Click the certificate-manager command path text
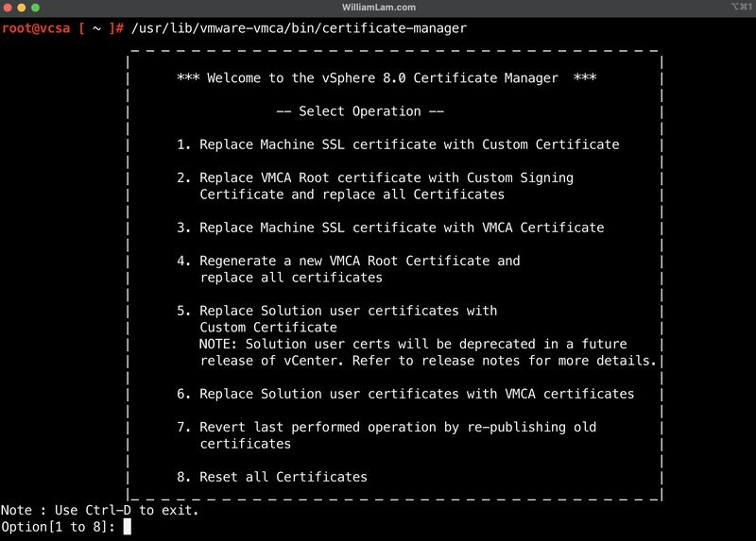The width and height of the screenshot is (756, 541). (298, 28)
